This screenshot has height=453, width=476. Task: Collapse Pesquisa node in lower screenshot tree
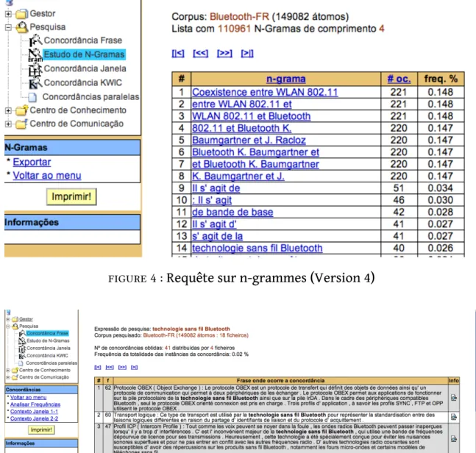coord(8,327)
